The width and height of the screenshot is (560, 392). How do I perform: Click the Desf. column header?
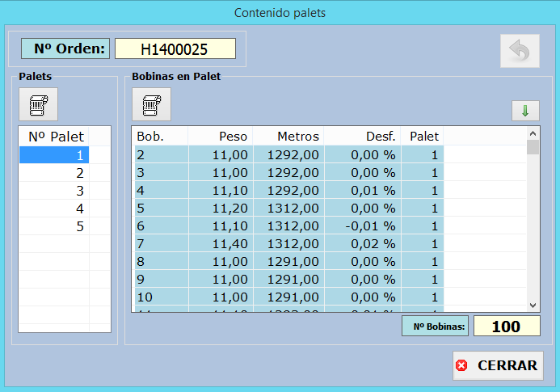(x=362, y=136)
